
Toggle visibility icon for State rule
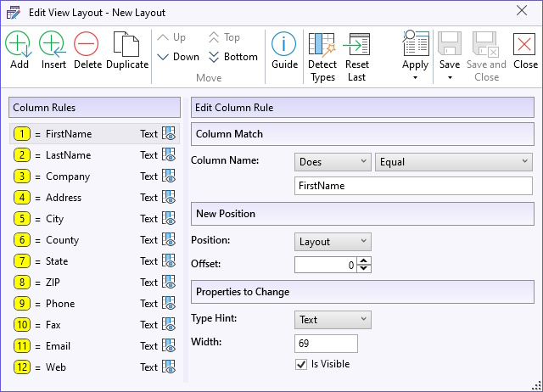(169, 260)
